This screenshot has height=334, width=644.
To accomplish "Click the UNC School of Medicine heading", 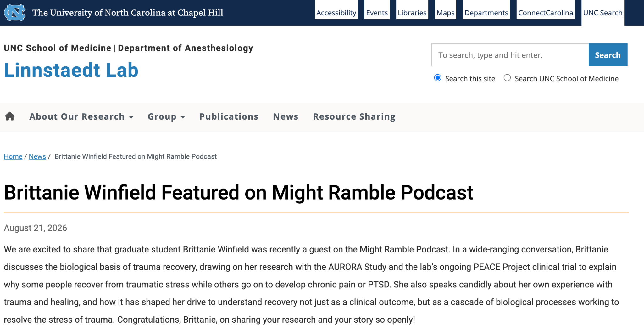I will (x=58, y=48).
